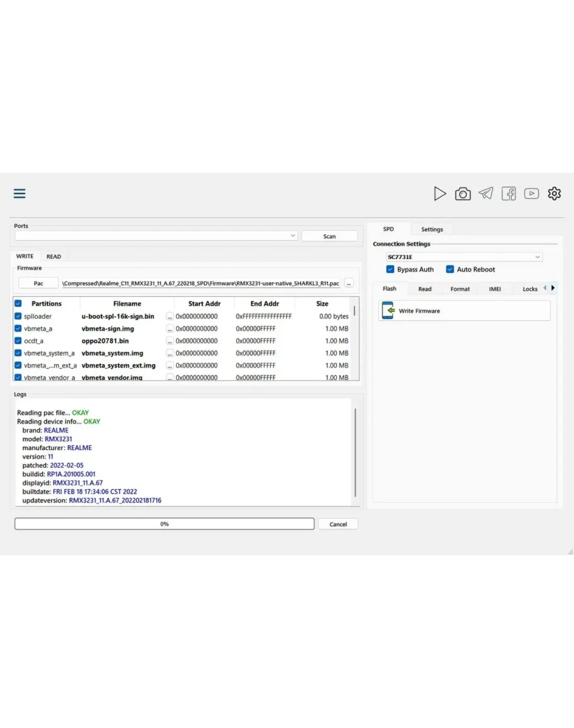Screen dimensions: 574x728
Task: Click the firmware path input field
Action: point(201,284)
